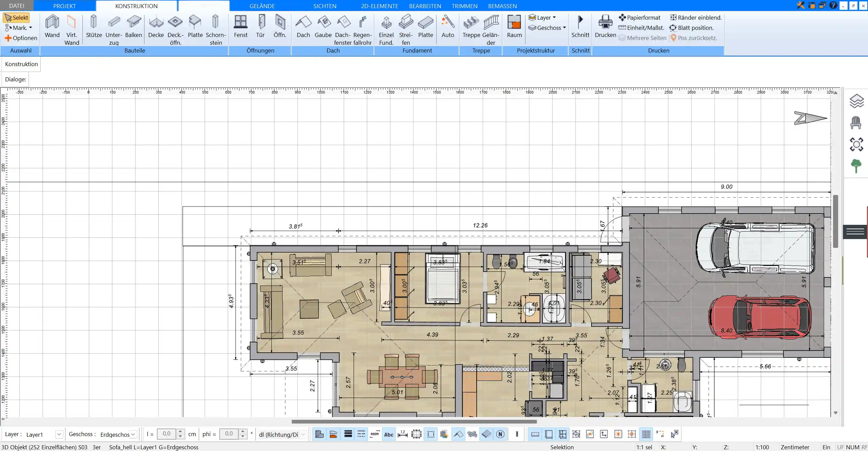Open Papierformat settings
Viewport: 868px width, 451px height.
(x=639, y=18)
